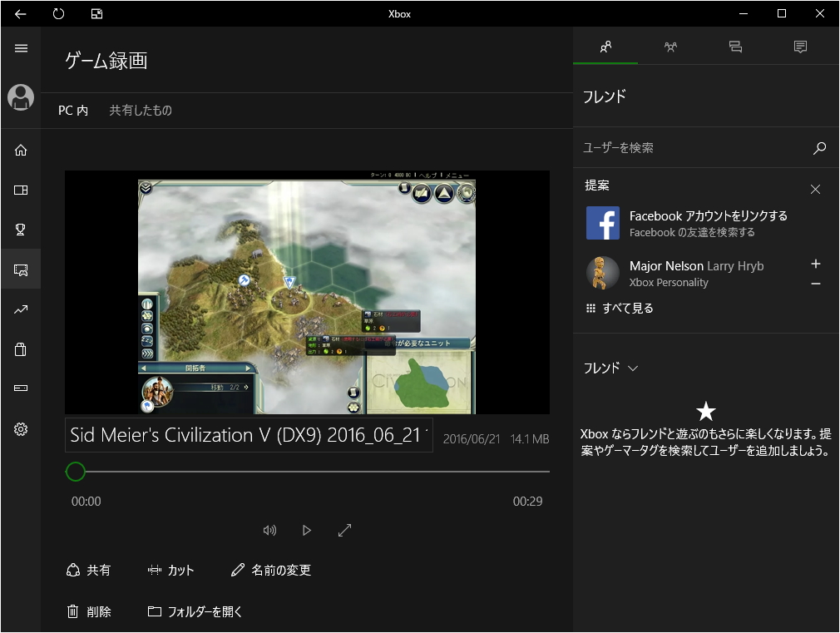
Task: Click the 共有 share button
Action: (88, 571)
